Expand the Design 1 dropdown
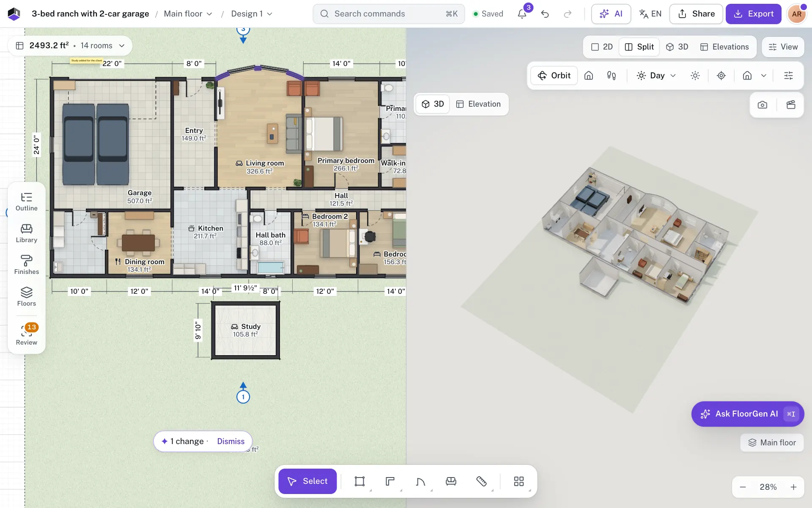Viewport: 812px width, 508px height. (252, 14)
